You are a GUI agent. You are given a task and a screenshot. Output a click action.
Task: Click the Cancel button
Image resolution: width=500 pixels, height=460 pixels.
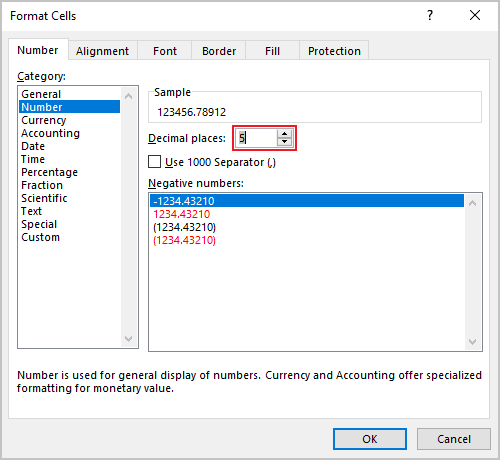pos(454,439)
